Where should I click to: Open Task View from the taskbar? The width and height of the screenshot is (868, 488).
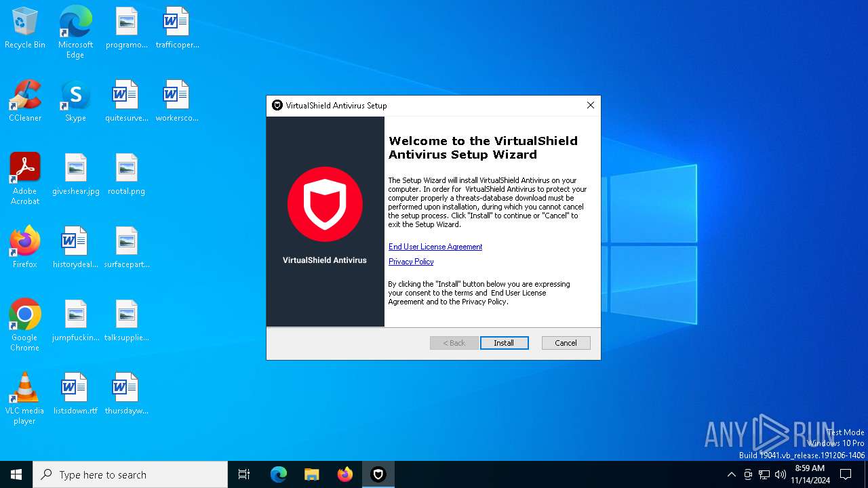click(244, 474)
